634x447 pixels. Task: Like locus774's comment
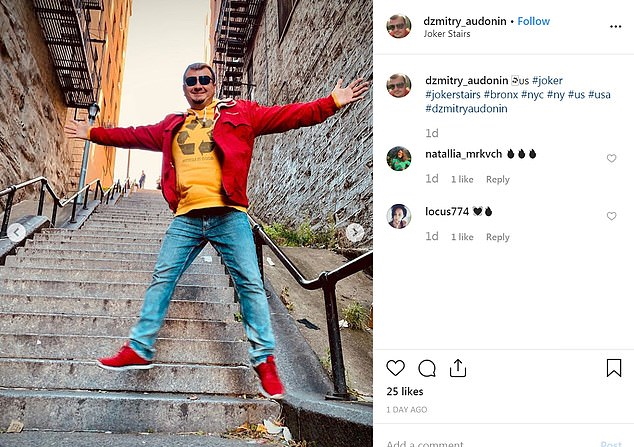click(611, 216)
